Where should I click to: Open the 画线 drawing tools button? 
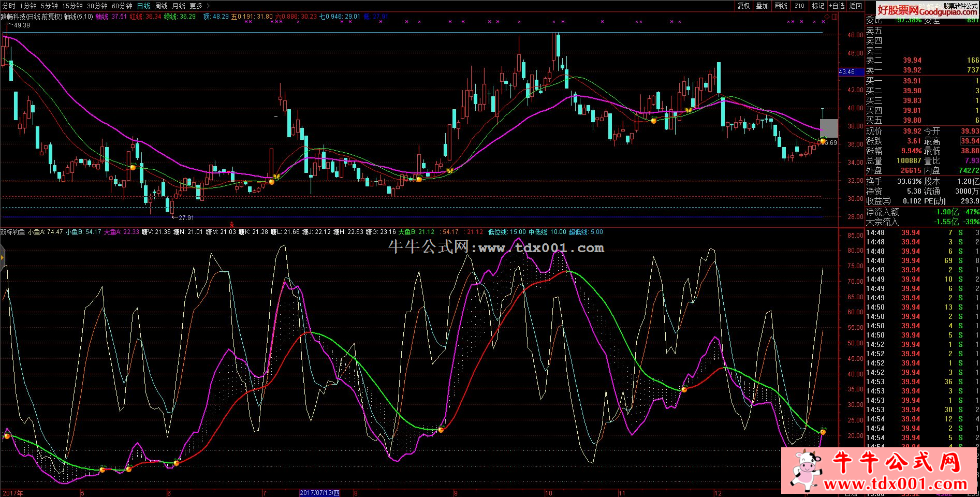[781, 6]
